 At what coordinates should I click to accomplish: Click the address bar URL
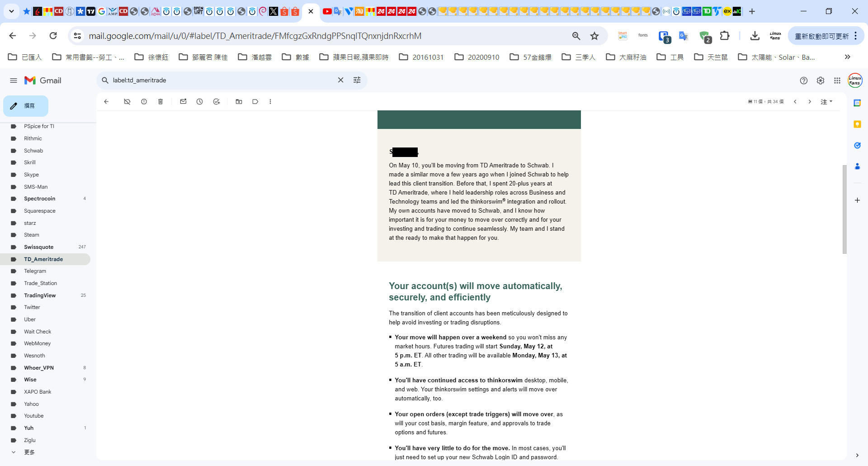click(x=255, y=36)
